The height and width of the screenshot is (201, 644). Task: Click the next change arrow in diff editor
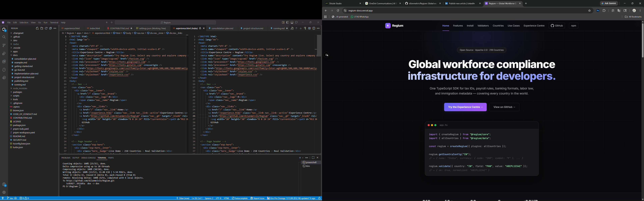pos(301,28)
